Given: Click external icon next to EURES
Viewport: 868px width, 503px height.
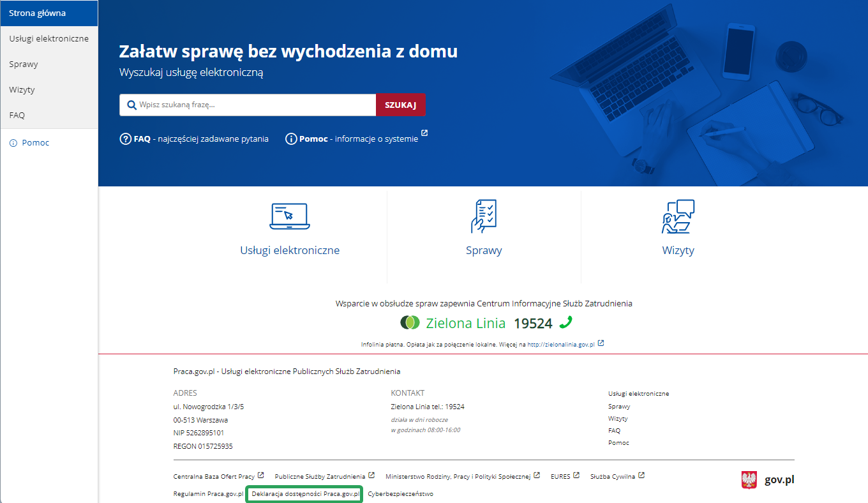Looking at the screenshot, I should (x=576, y=476).
